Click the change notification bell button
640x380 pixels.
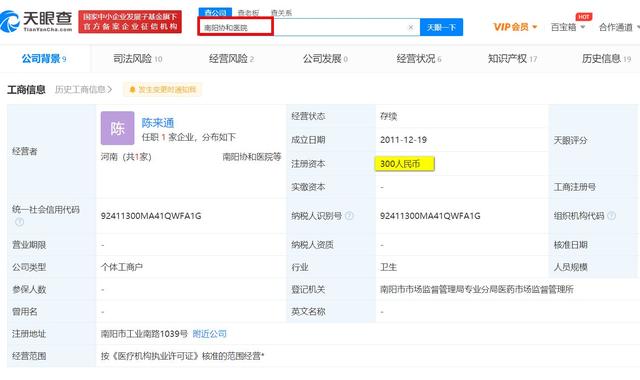click(162, 89)
